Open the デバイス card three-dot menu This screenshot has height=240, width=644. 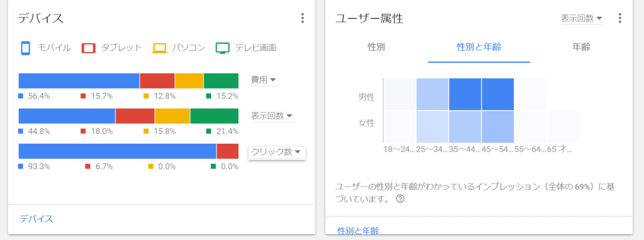point(303,18)
